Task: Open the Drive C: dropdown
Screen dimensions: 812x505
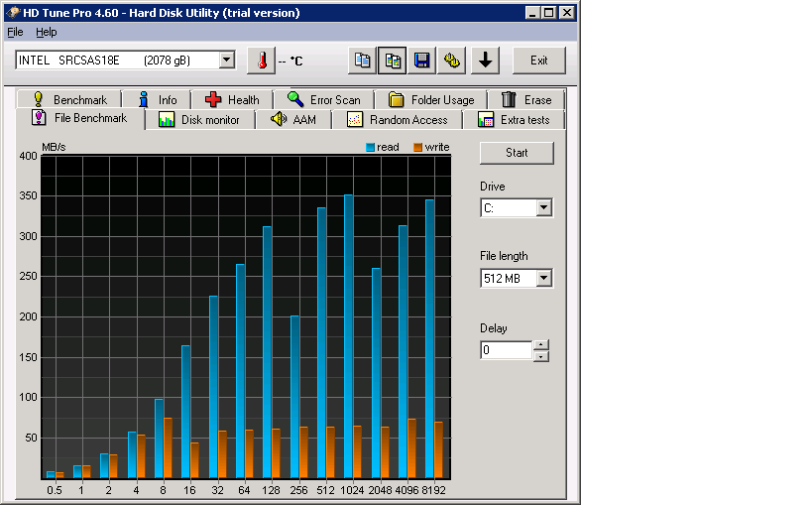Action: 543,208
